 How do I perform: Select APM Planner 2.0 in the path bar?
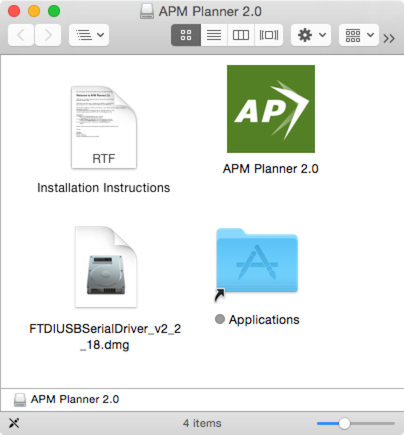tap(75, 399)
